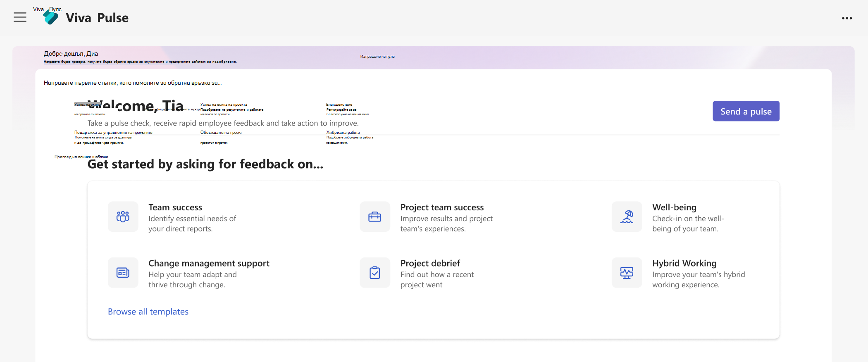Image resolution: width=868 pixels, height=362 pixels.
Task: Select the Project team success template title
Action: click(442, 207)
